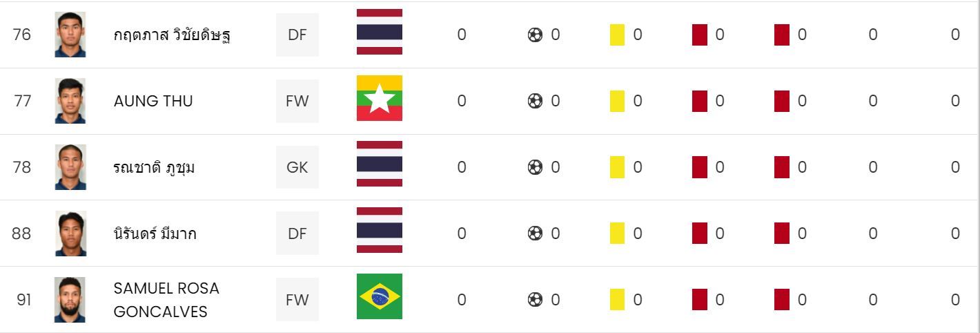Open player photo of Samuel Rosa Goncalves

(70, 299)
